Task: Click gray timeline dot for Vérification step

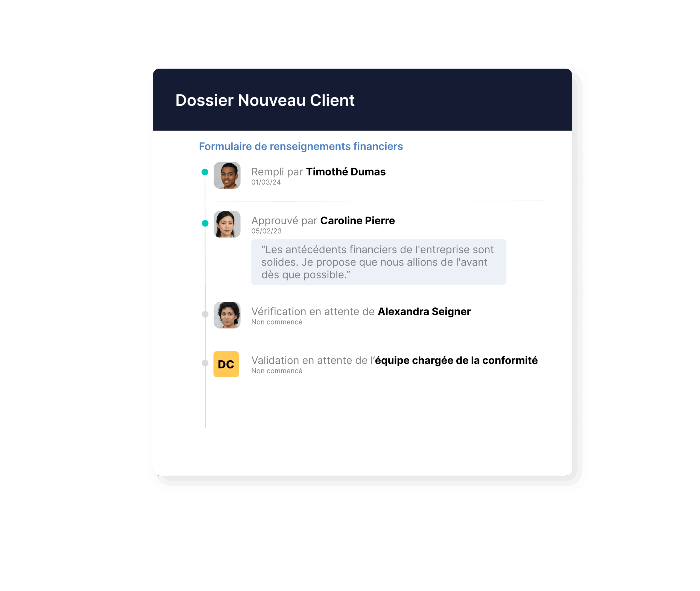Action: coord(205,314)
